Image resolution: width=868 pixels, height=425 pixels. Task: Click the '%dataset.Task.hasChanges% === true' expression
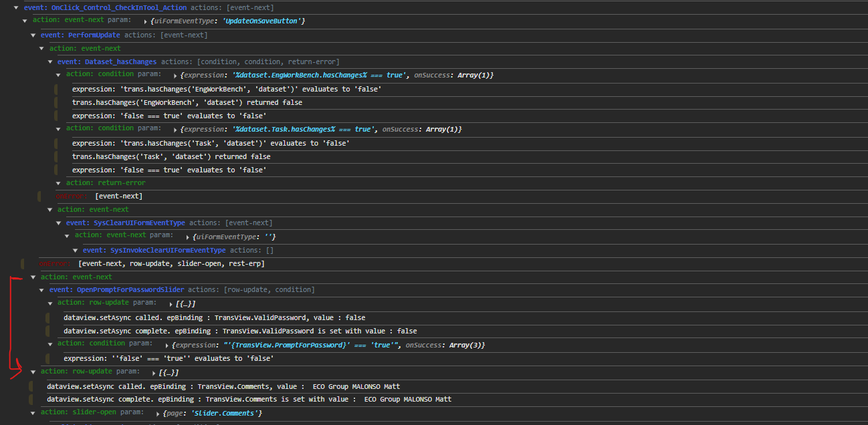point(303,130)
